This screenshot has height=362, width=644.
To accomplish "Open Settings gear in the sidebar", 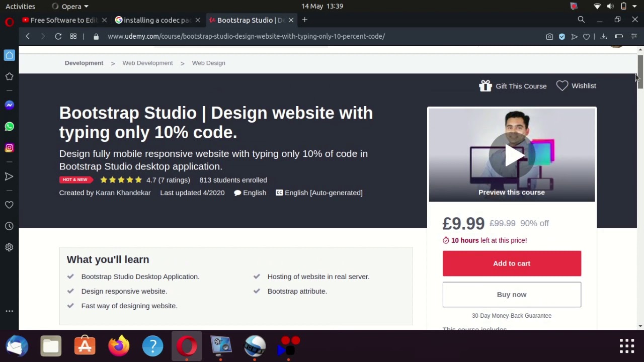I will (9, 247).
